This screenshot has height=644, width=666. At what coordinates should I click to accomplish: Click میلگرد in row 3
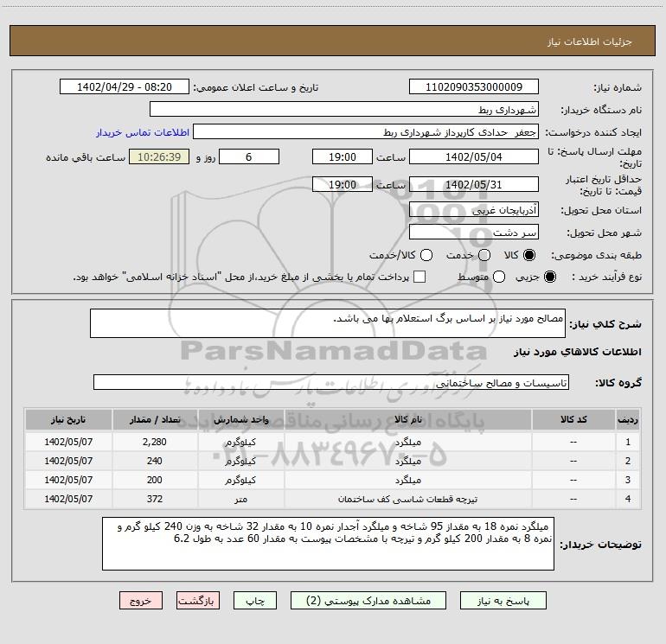click(x=407, y=480)
